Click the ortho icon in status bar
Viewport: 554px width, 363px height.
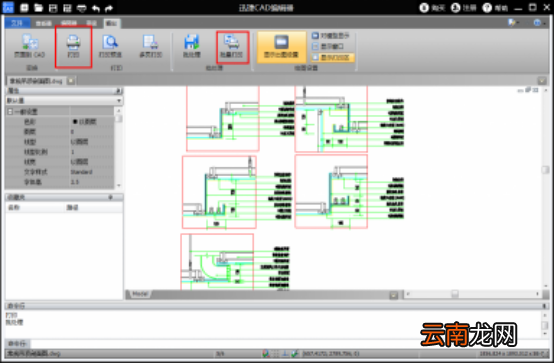click(285, 353)
